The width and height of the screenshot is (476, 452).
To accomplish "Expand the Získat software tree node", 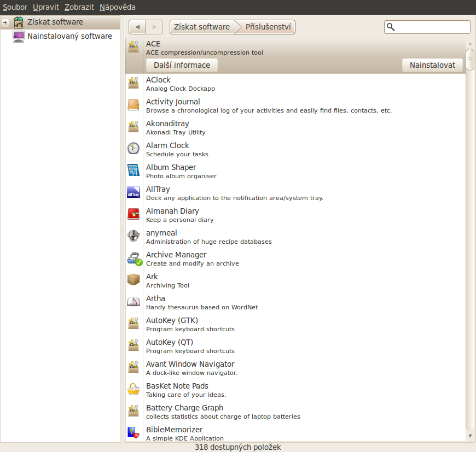I will 5,22.
